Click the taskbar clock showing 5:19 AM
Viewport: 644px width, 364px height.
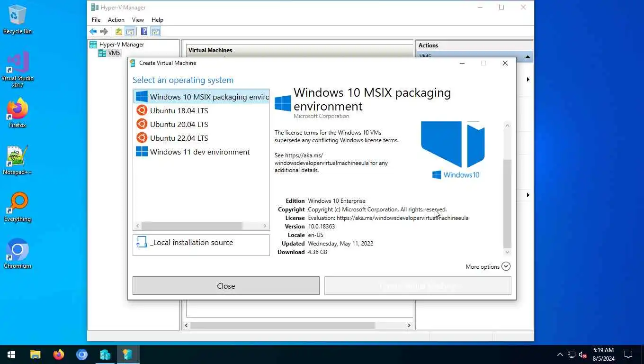pos(603,355)
